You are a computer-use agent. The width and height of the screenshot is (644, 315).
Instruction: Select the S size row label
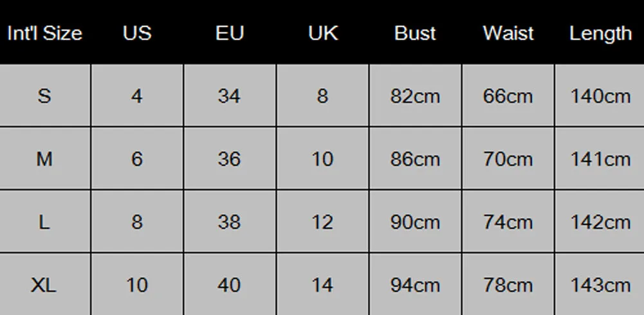click(44, 96)
